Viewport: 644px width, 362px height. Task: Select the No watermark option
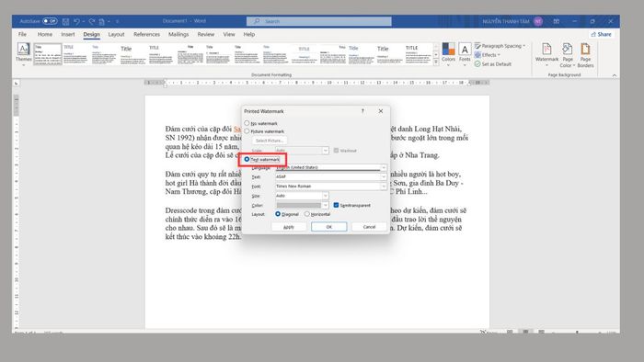tap(260, 123)
